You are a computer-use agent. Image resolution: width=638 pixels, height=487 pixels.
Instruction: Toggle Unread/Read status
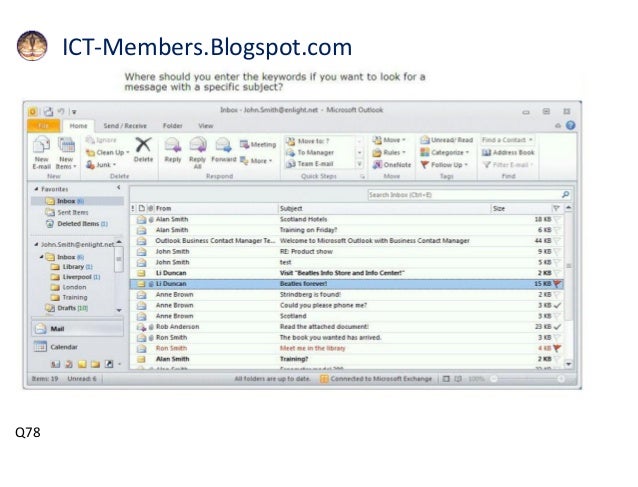pyautogui.click(x=447, y=140)
